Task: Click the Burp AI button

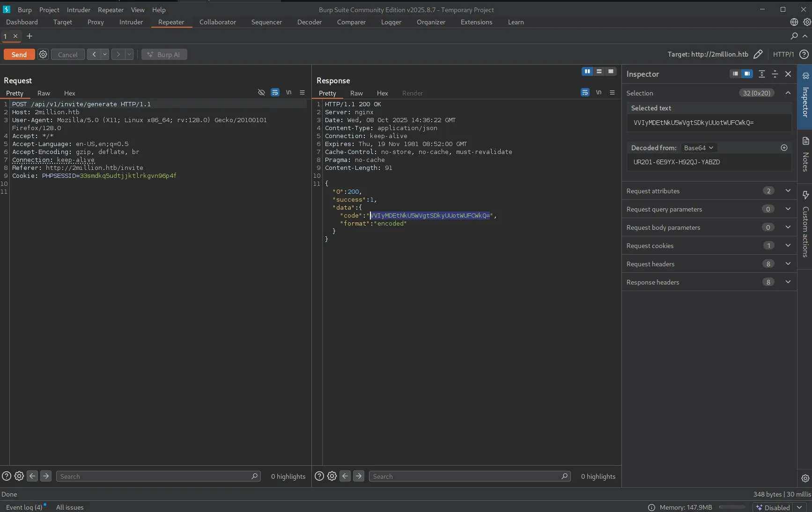Action: point(164,54)
